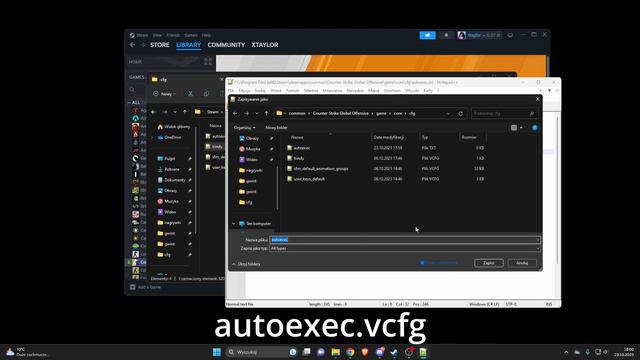Screen dimensions: 640x360
Task: Open cfg folder in save dialog sidebar
Action: (249, 202)
